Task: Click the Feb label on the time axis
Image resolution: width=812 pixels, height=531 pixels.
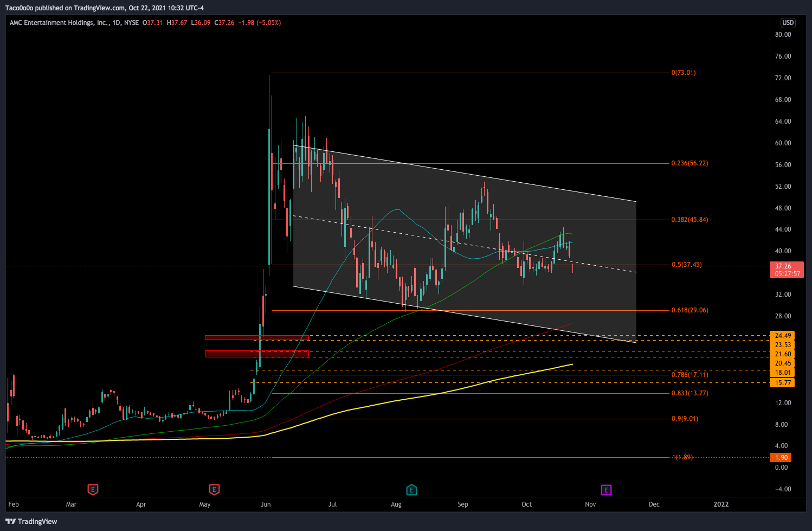Action: tap(14, 504)
